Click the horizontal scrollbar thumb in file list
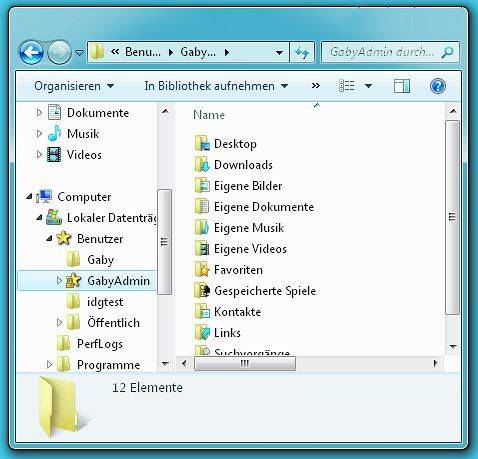The height and width of the screenshot is (459, 478). click(245, 363)
